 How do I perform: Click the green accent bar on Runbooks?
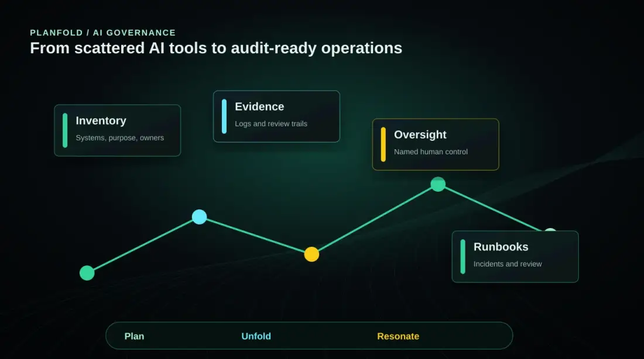point(463,257)
